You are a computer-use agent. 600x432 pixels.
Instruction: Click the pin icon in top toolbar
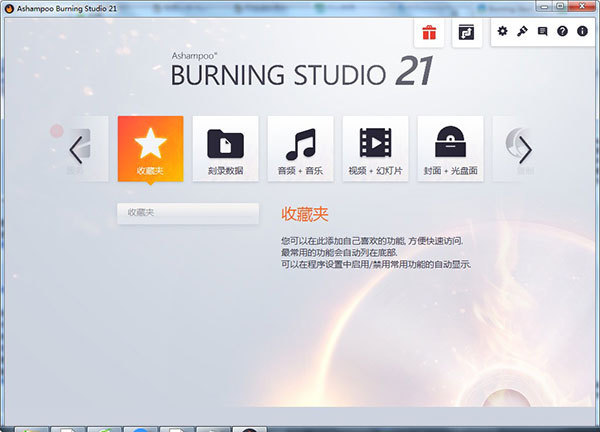point(522,31)
